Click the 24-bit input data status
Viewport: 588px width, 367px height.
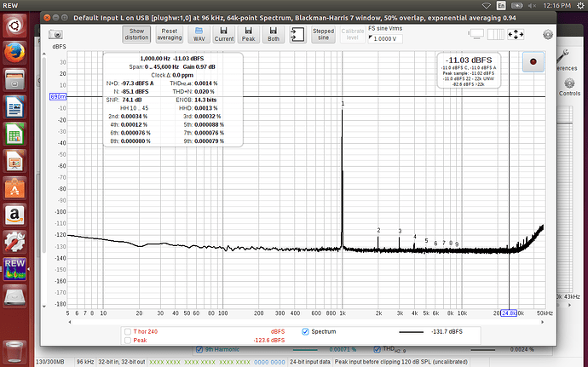click(x=310, y=362)
